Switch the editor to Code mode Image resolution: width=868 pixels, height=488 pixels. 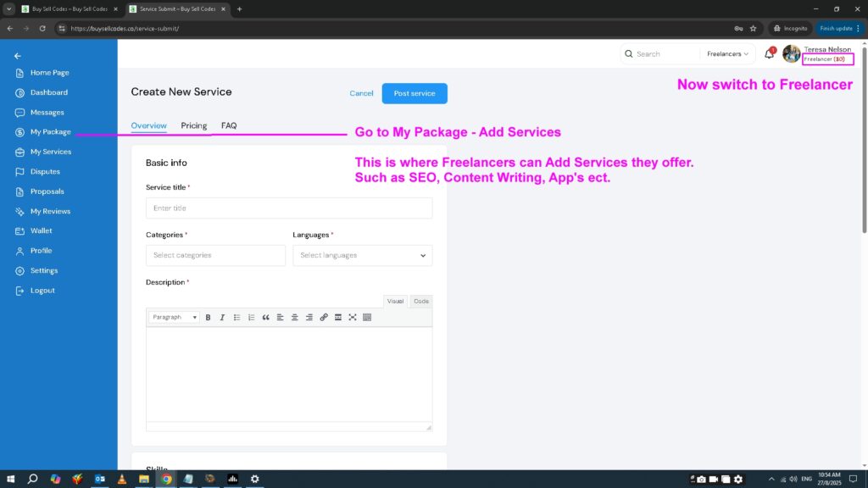tap(420, 301)
